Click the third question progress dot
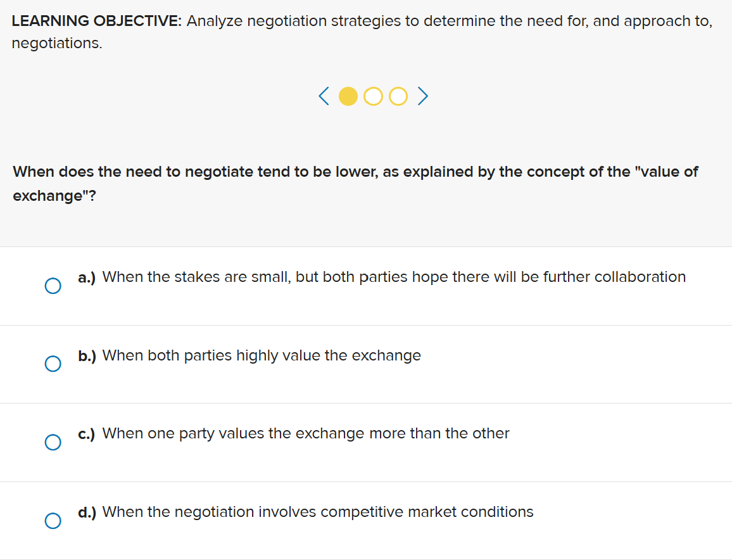 tap(398, 96)
